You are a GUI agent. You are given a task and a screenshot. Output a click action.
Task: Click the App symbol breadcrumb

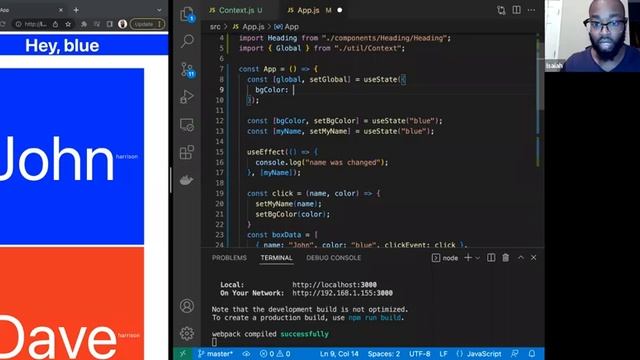(287, 27)
